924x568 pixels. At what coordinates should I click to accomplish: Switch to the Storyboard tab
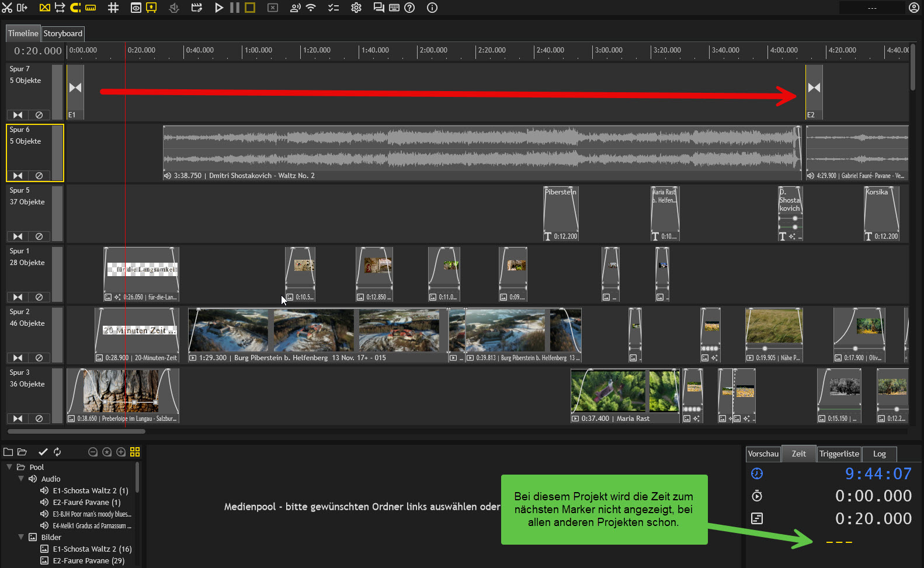click(63, 33)
